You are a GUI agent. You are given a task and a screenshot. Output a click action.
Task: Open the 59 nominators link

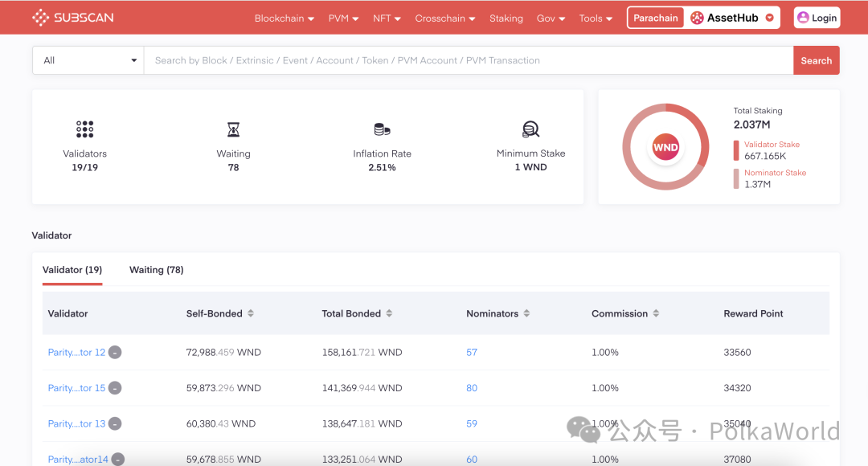coord(472,423)
